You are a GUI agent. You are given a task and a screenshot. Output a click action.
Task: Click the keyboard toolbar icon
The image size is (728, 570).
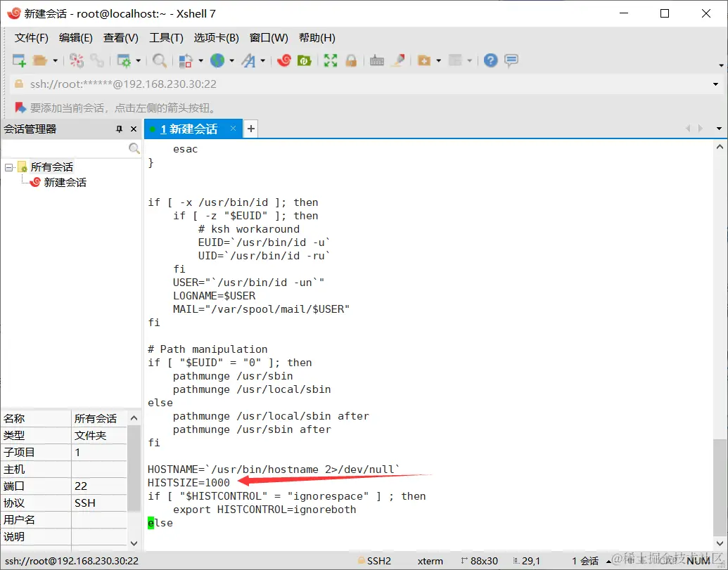[377, 60]
